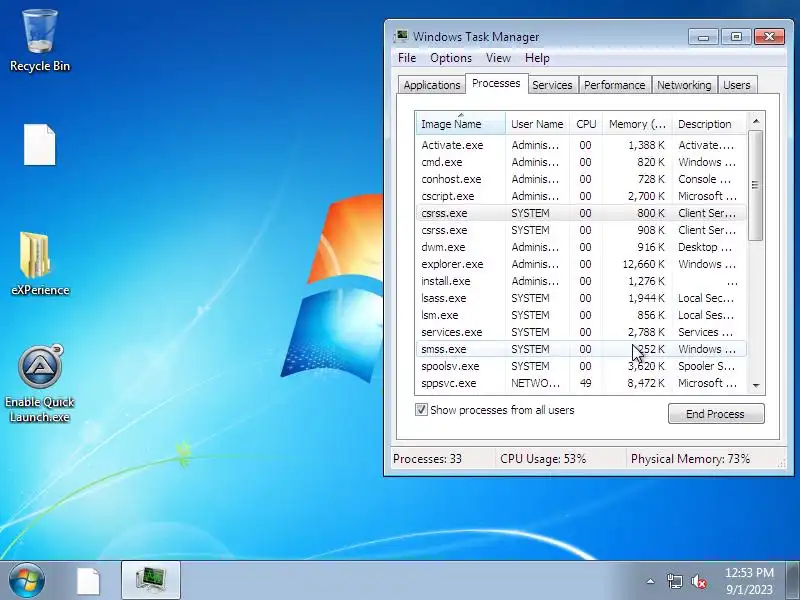Click the End Process button

716,414
